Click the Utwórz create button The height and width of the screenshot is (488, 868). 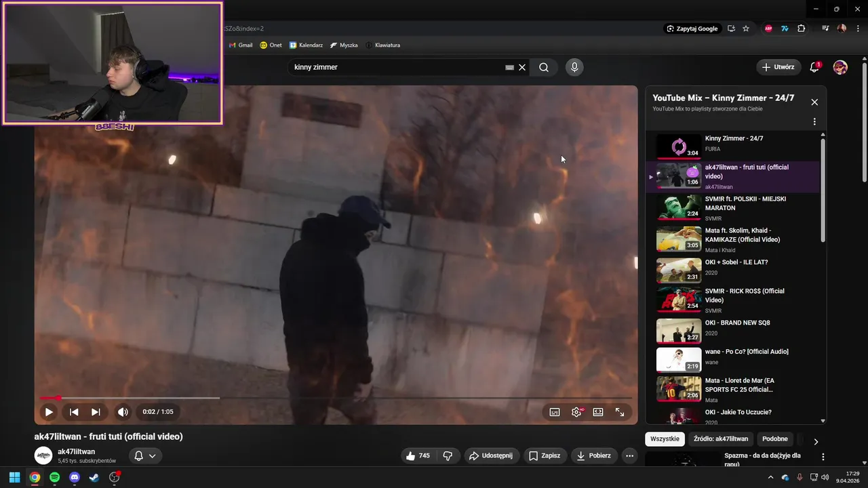point(778,67)
